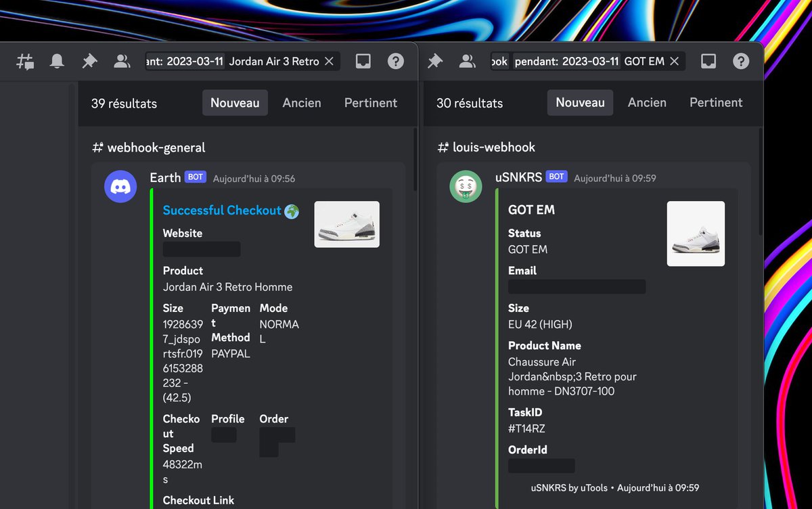Open pinned messages in right window

[434, 62]
